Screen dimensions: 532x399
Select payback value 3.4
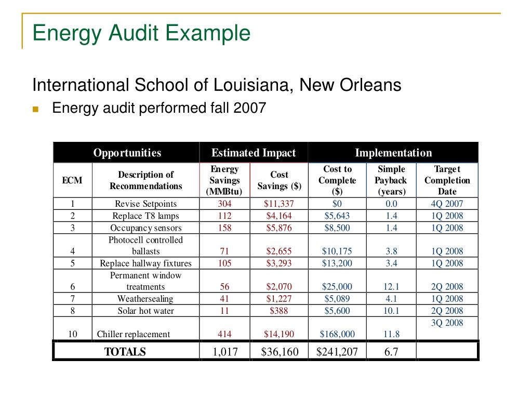click(x=391, y=263)
